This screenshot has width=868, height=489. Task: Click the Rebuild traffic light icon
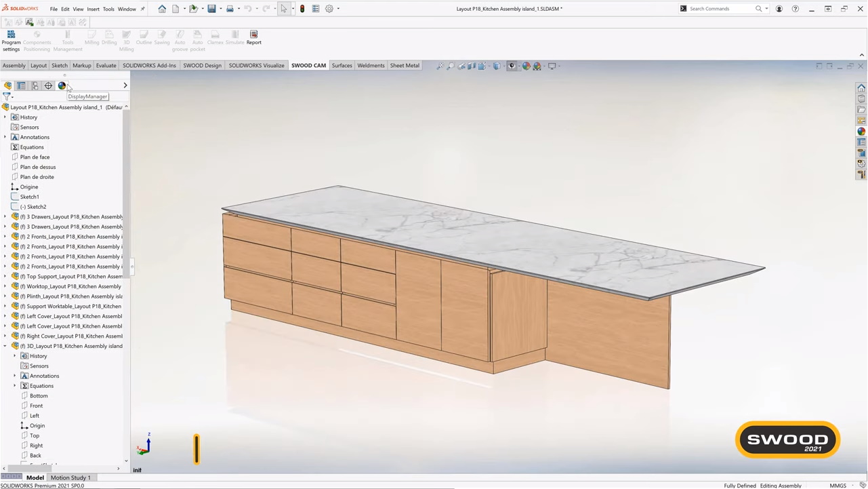click(302, 9)
